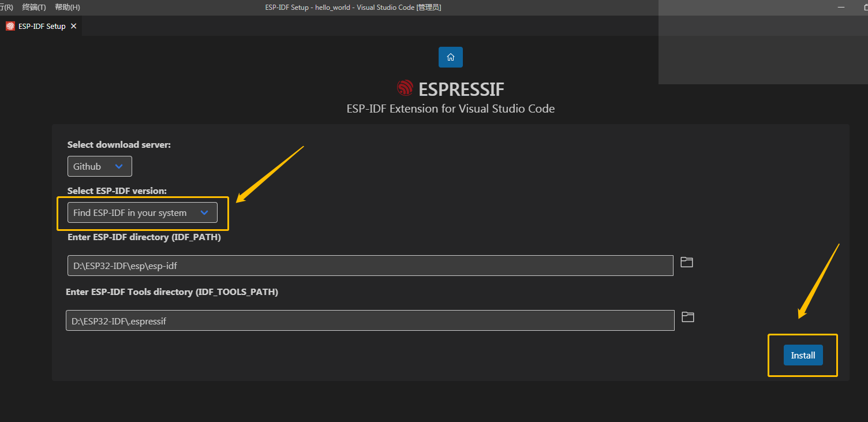Screen dimensions: 868x422
Task: Click the Home icon above the Espressif logo
Action: (450, 57)
